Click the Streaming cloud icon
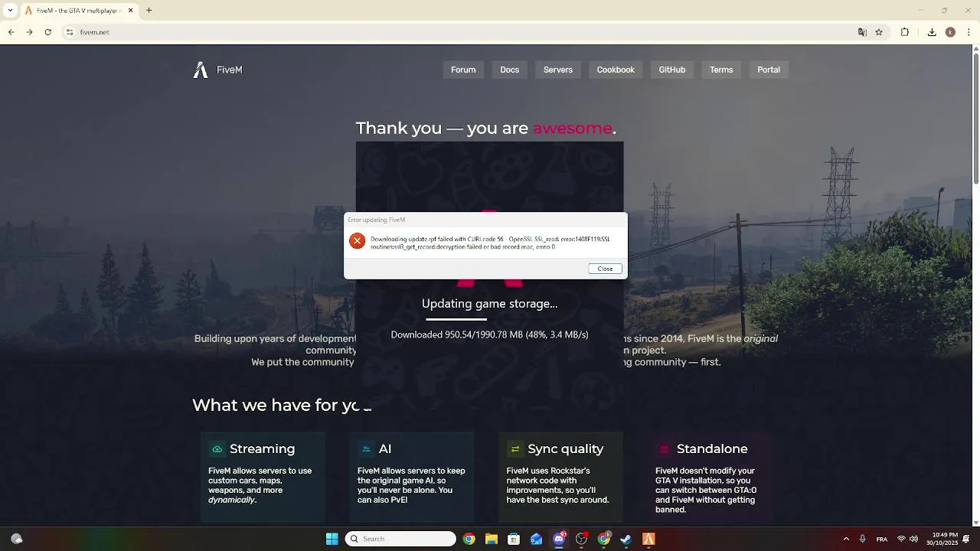Screen dimensions: 980x551 (217, 449)
